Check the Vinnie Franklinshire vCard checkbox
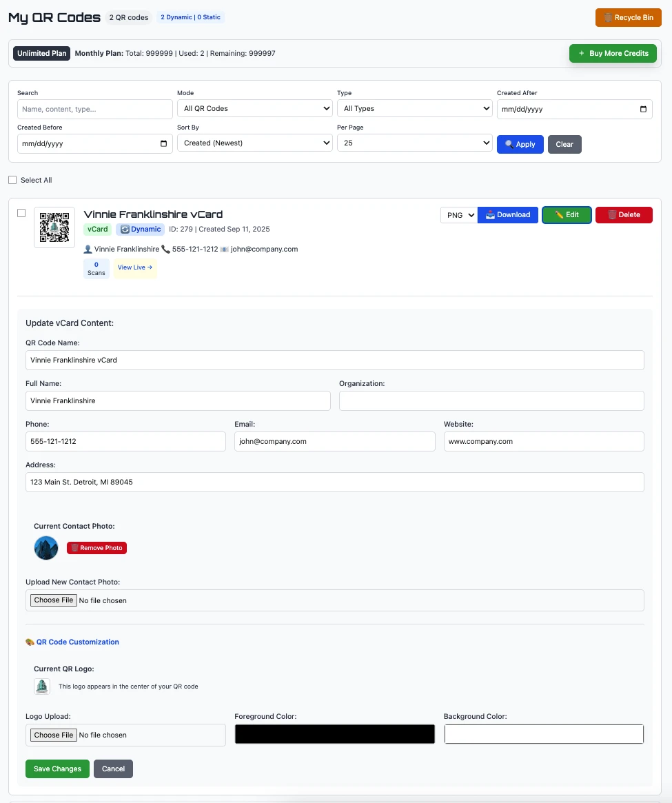This screenshot has width=672, height=803. point(21,213)
